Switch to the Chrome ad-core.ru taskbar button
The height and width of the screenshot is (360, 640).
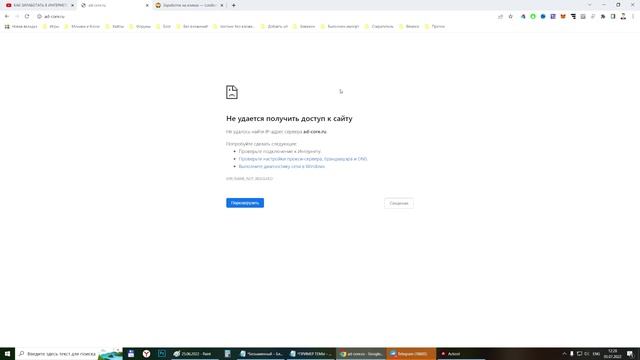click(x=361, y=353)
